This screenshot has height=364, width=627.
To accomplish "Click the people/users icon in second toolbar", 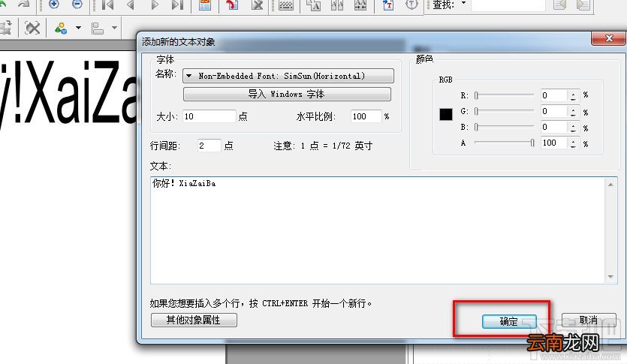I will (x=61, y=28).
